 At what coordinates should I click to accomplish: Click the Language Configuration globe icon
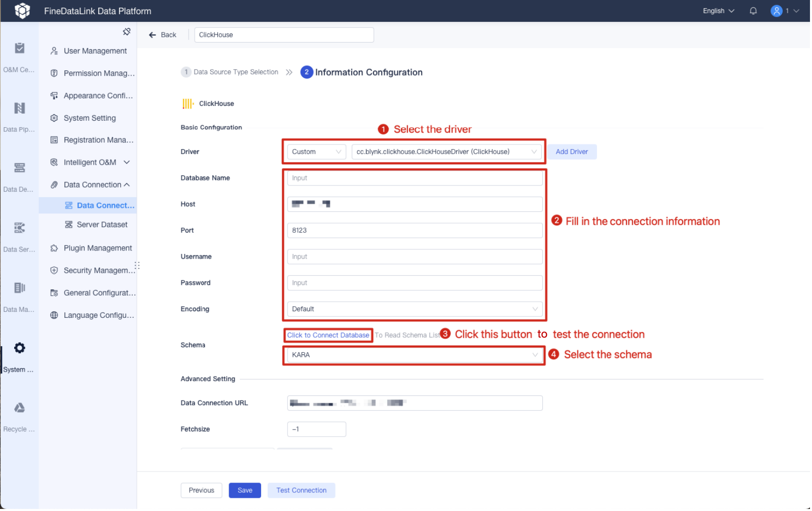coord(54,316)
